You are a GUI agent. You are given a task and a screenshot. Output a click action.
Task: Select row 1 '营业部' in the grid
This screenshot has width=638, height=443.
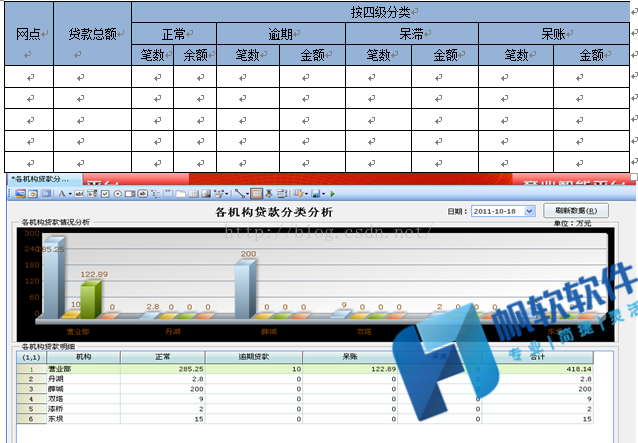tap(304, 369)
